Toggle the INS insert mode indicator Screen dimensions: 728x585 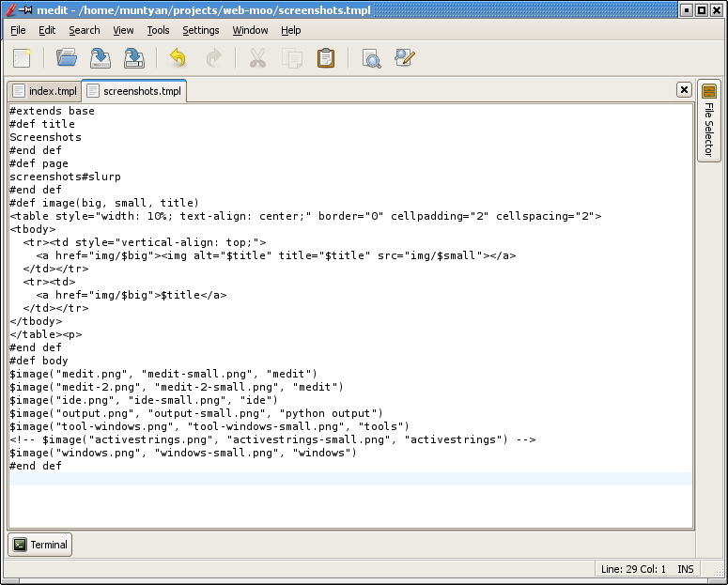(686, 569)
